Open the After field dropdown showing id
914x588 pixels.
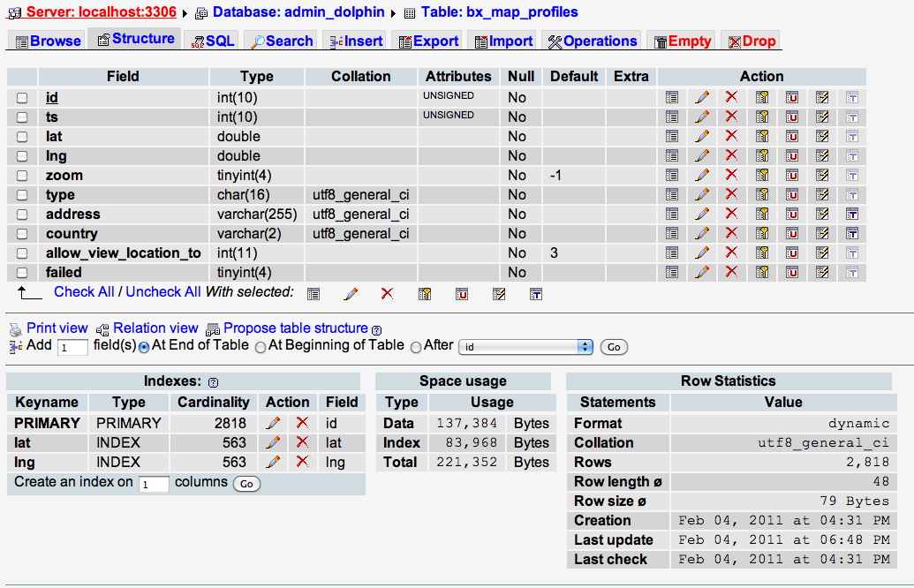pos(525,348)
